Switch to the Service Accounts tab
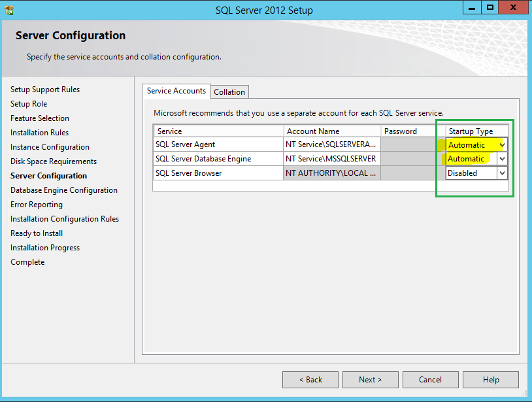This screenshot has width=532, height=402. pos(176,91)
